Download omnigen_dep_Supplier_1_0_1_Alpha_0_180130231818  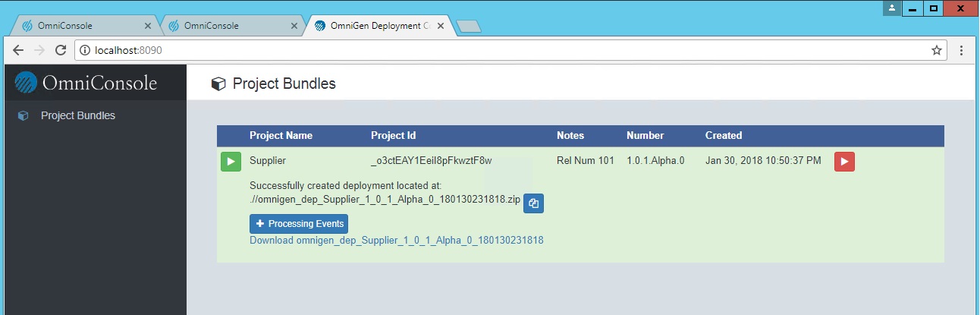coord(397,240)
